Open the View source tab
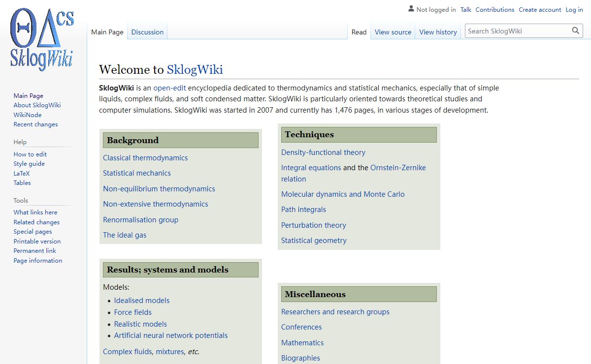 tap(393, 32)
